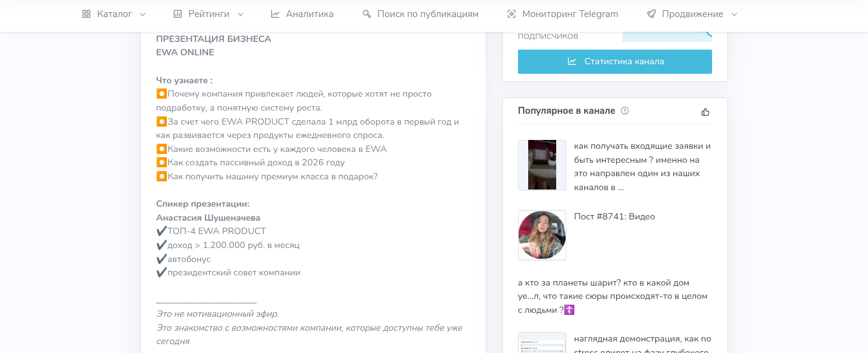The image size is (868, 353).
Task: Click the help icon next to Популярное в канале
Action: pos(625,111)
